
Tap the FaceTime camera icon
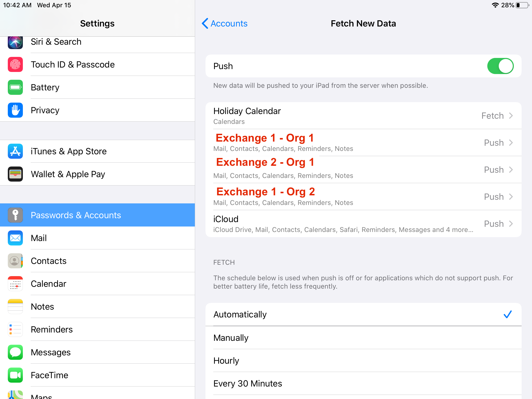click(15, 375)
